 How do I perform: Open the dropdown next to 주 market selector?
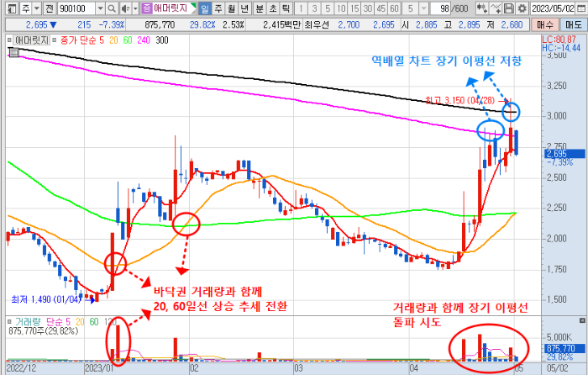pos(37,8)
